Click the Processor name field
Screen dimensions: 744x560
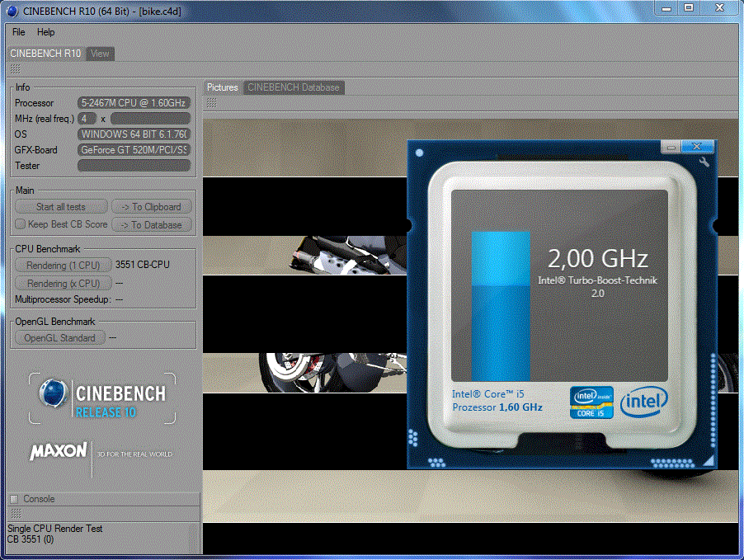[x=134, y=103]
